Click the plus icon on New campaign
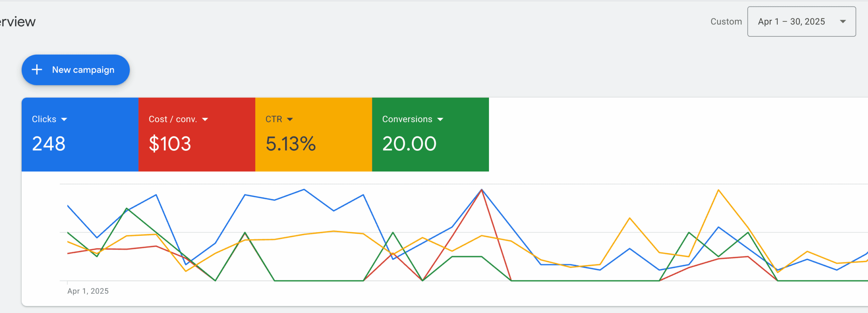The height and width of the screenshot is (313, 868). click(x=37, y=70)
